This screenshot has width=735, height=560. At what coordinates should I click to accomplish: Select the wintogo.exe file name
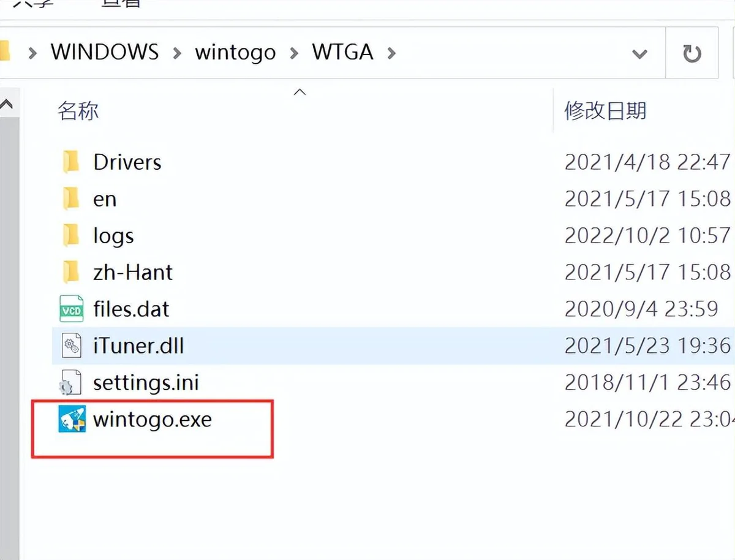pyautogui.click(x=153, y=420)
